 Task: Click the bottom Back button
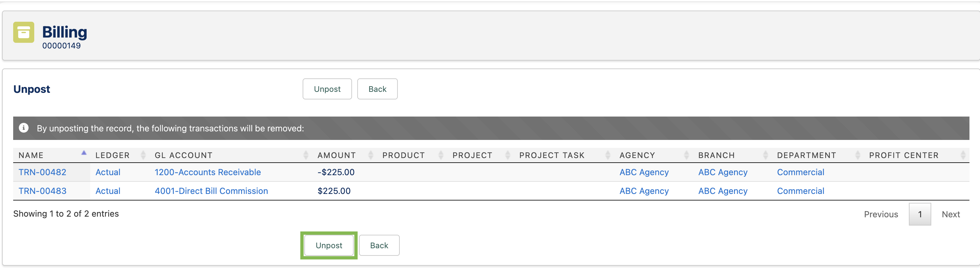[379, 246]
